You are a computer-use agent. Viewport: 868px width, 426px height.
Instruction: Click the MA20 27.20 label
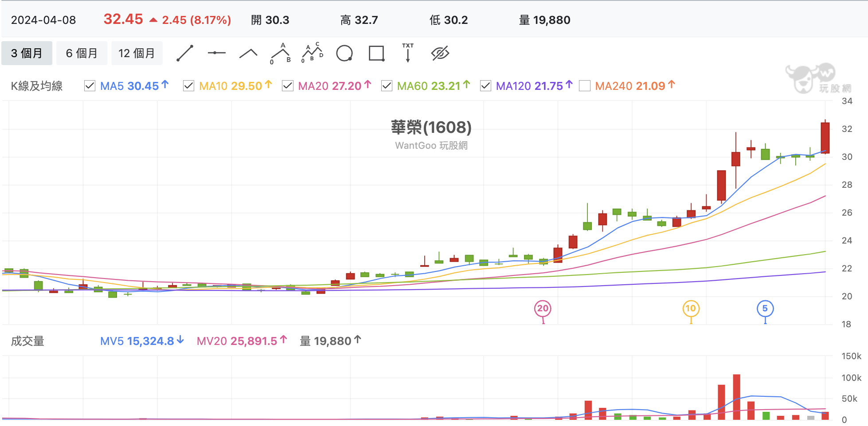(x=335, y=86)
